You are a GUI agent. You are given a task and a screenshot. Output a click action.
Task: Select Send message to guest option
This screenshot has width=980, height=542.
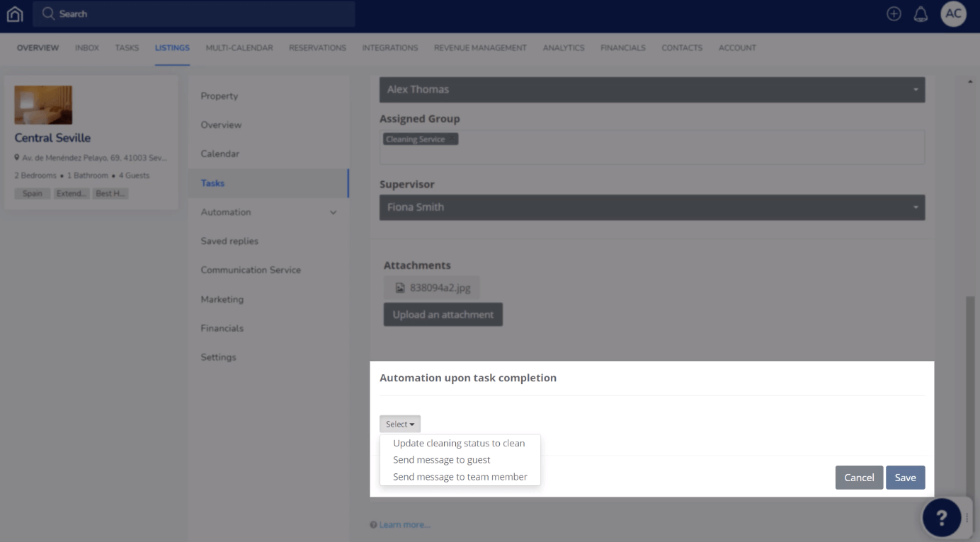[x=441, y=459]
